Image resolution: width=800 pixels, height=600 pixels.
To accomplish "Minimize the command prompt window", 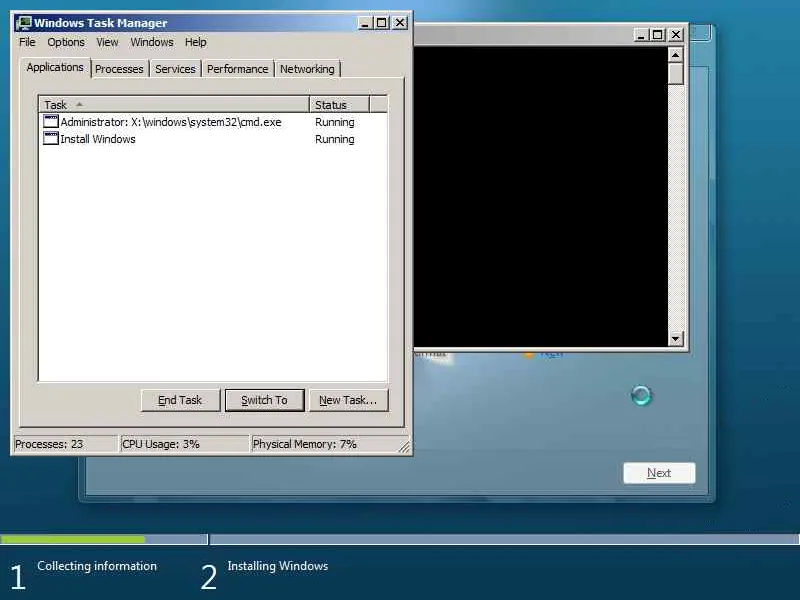I will [x=641, y=35].
